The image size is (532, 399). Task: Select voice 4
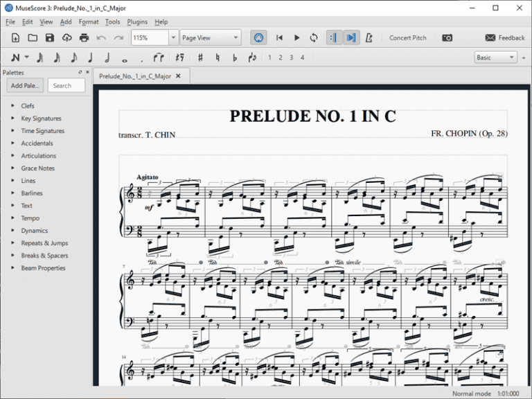click(x=302, y=57)
